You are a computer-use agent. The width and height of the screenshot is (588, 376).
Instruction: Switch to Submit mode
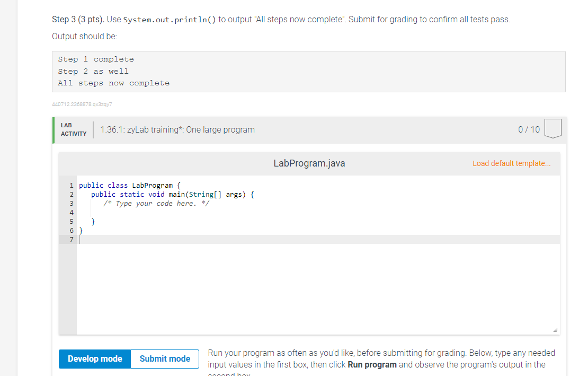(164, 358)
